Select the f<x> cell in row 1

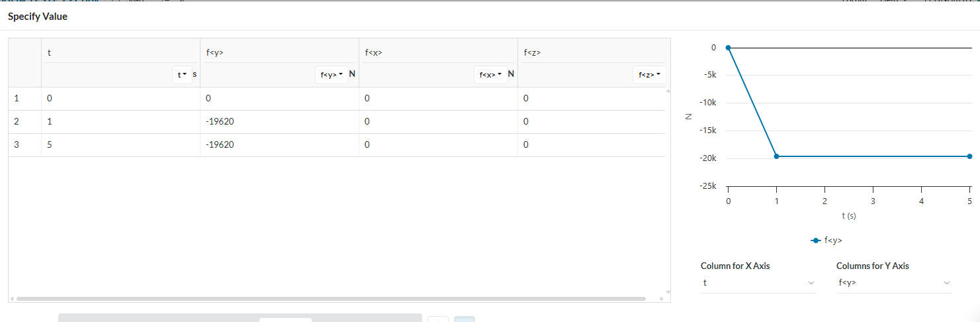(x=438, y=99)
